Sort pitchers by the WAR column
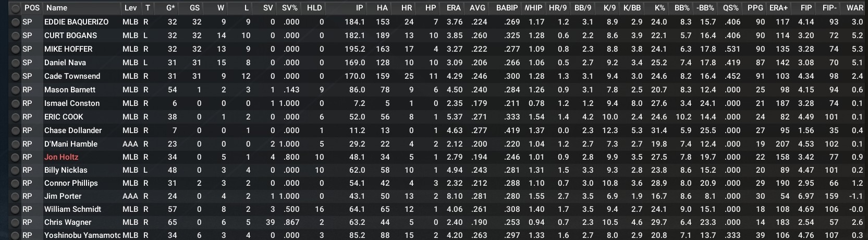868x240 pixels. point(854,8)
